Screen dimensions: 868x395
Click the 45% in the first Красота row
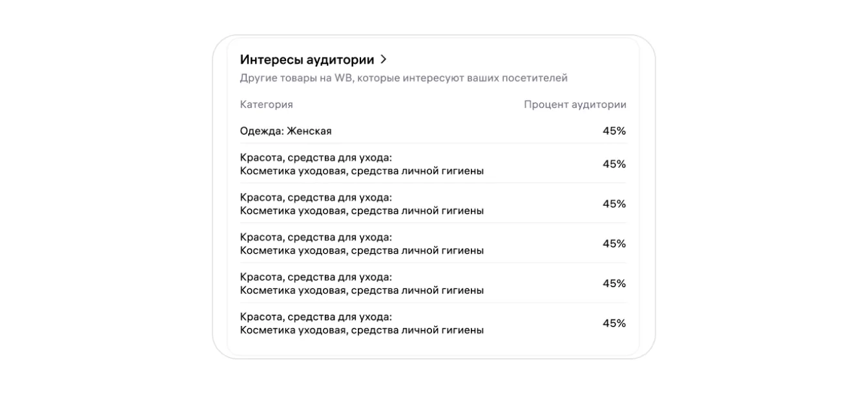pyautogui.click(x=614, y=164)
